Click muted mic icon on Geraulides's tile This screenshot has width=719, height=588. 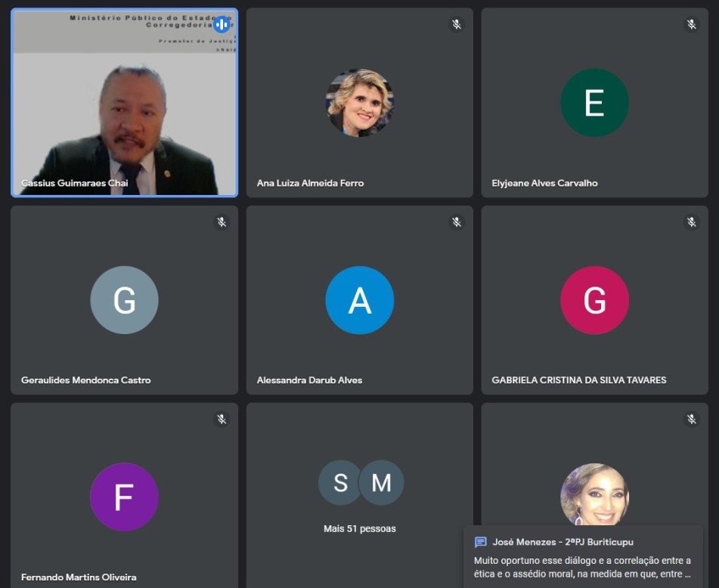click(x=222, y=221)
